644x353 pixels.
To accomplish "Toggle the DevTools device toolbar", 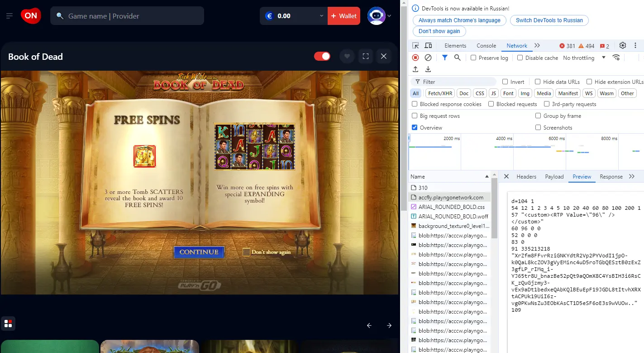I will point(428,46).
